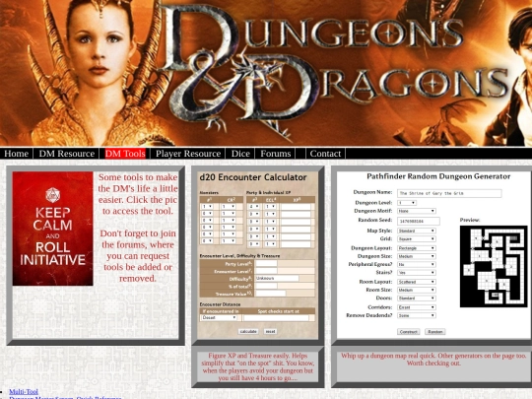Viewport: 532px width, 399px height.
Task: Open the Dice menu item
Action: point(240,154)
